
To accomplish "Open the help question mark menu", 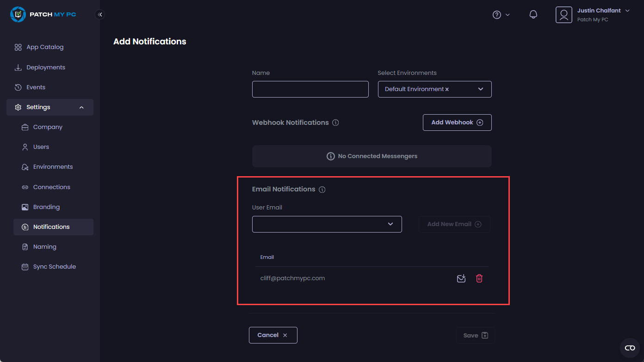I will click(x=501, y=15).
